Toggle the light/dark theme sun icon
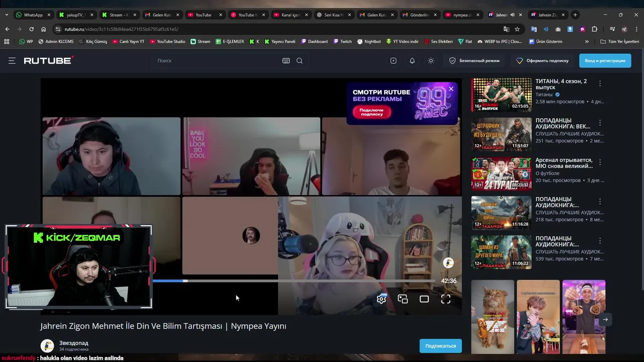Image resolution: width=644 pixels, height=362 pixels. click(431, 60)
